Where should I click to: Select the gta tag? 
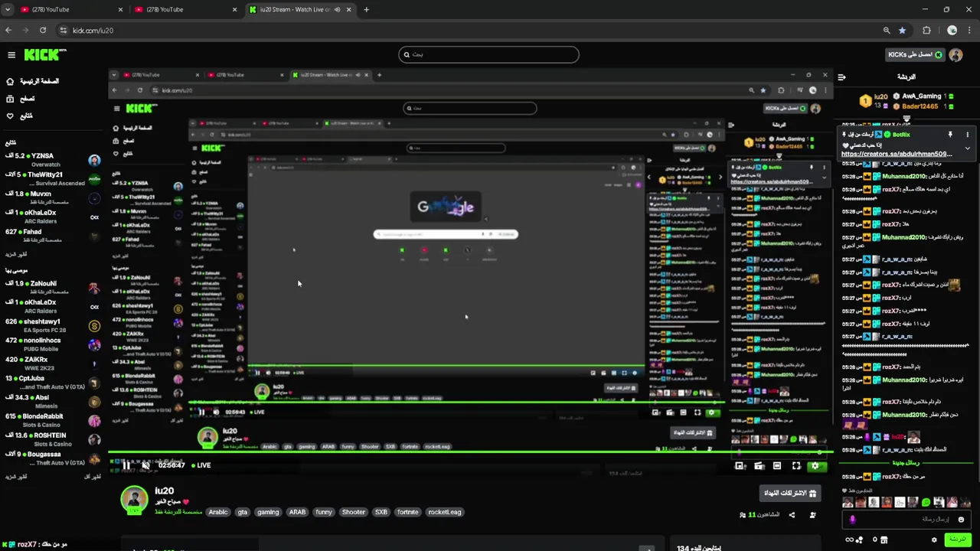pyautogui.click(x=243, y=512)
